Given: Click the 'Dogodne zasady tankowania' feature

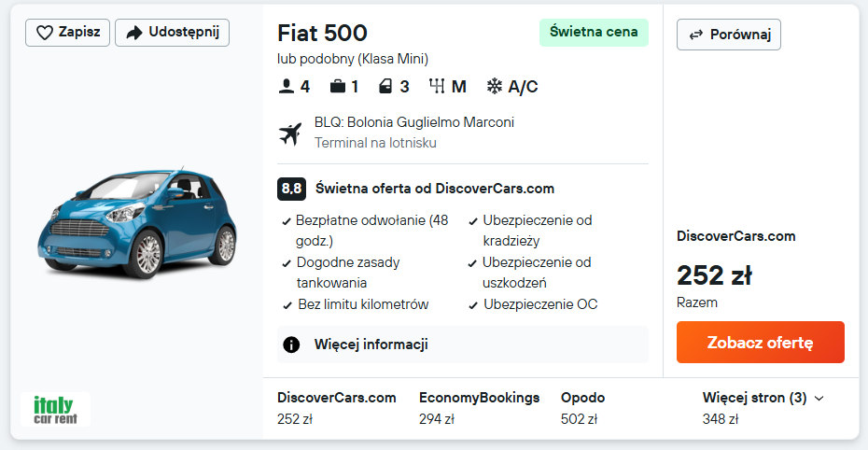Looking at the screenshot, I should click(348, 273).
